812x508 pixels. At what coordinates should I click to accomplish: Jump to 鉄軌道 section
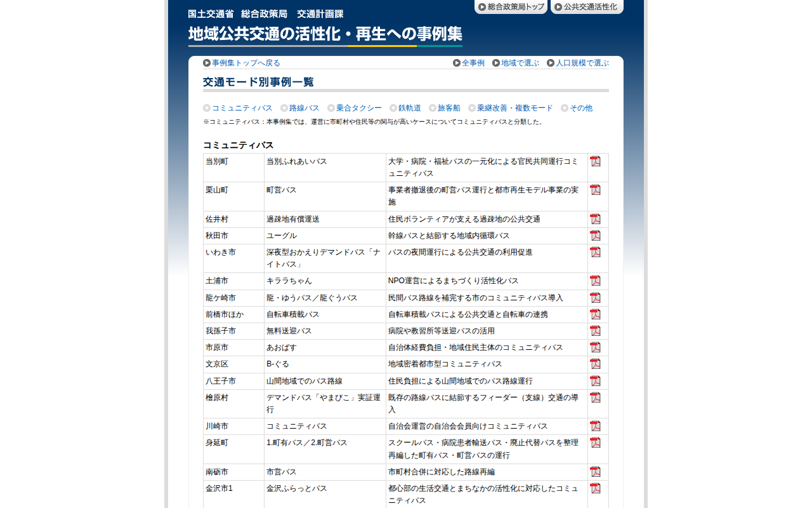[x=405, y=108]
